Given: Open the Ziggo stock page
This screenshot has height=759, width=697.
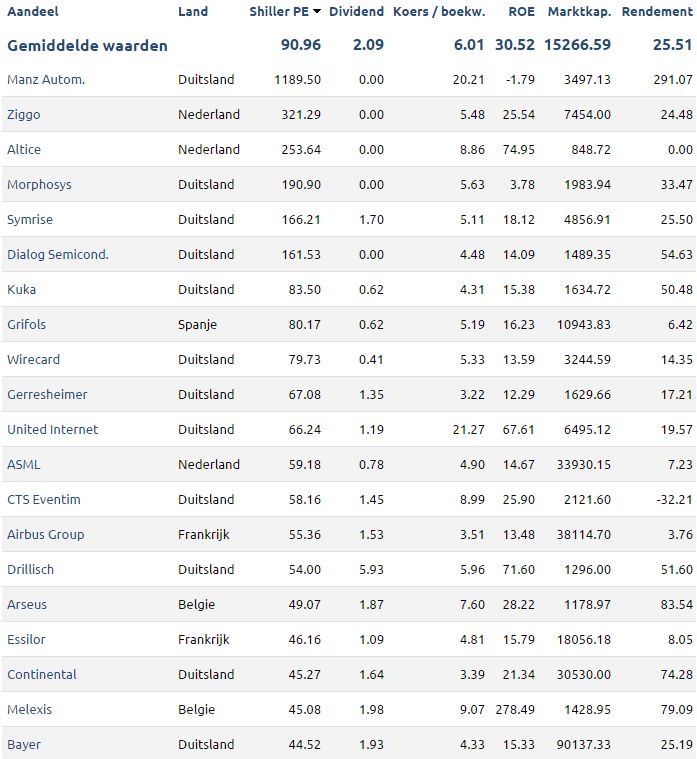Looking at the screenshot, I should [24, 115].
